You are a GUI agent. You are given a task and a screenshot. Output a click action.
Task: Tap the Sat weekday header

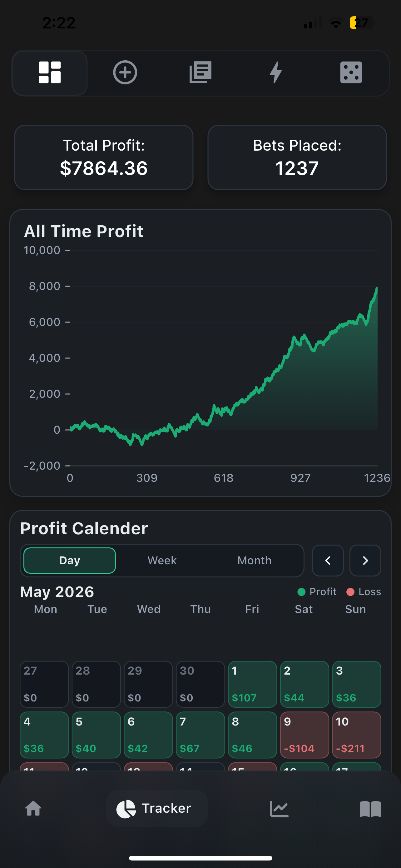click(304, 609)
